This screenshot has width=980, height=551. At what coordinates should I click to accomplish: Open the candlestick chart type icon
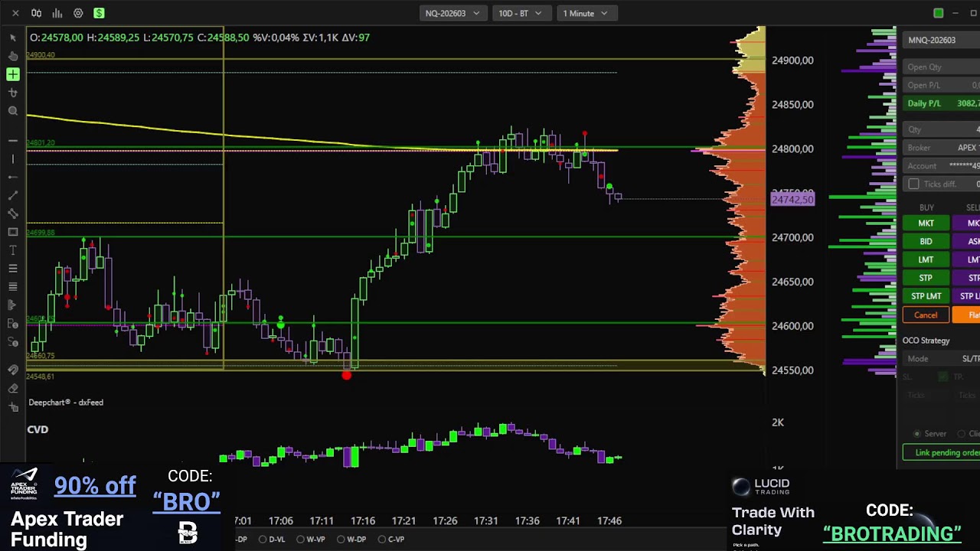pos(36,13)
